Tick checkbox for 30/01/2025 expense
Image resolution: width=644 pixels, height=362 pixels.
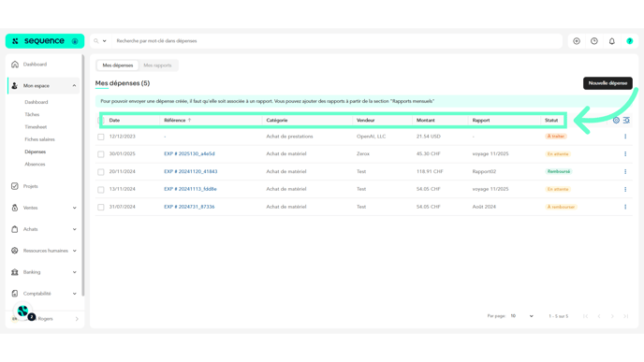point(101,154)
